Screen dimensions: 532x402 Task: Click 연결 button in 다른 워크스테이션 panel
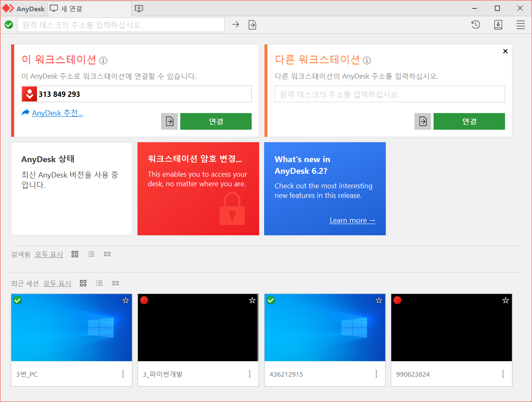tap(469, 121)
